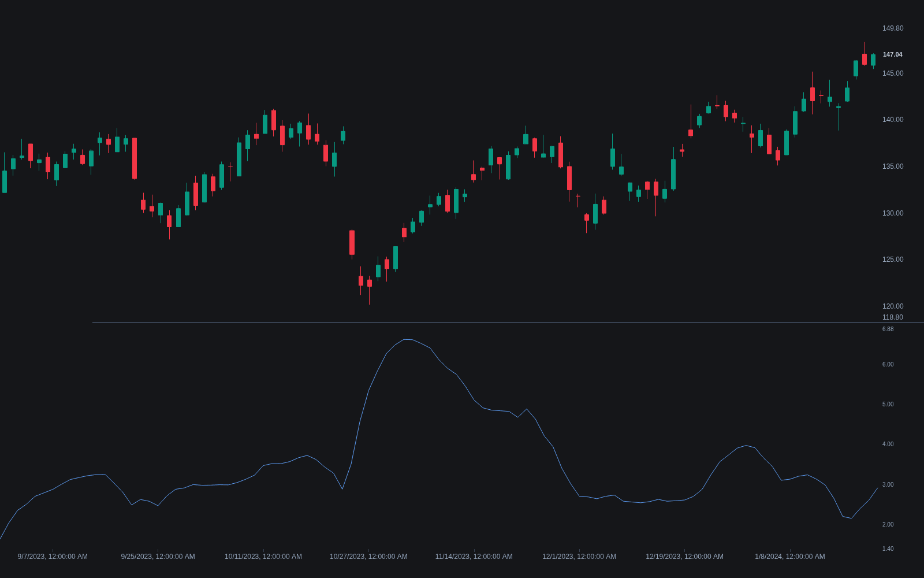Click the 5.00 indicator axis label
Viewport: 924px width, 578px height.
(888, 405)
